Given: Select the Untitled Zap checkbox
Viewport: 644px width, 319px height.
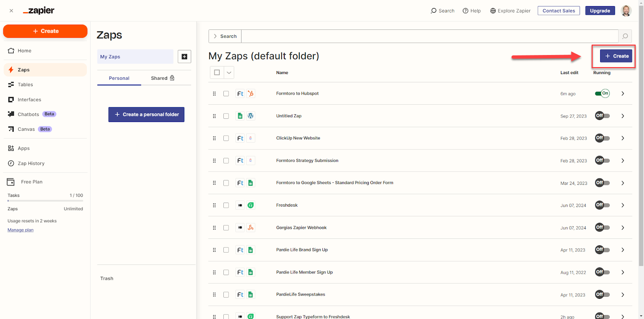Looking at the screenshot, I should [x=226, y=116].
